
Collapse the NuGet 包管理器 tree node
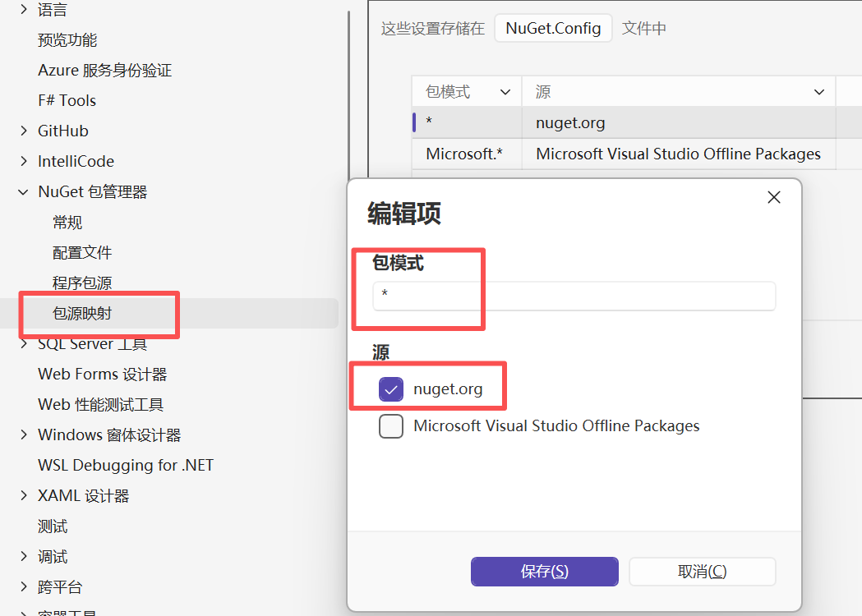click(23, 192)
